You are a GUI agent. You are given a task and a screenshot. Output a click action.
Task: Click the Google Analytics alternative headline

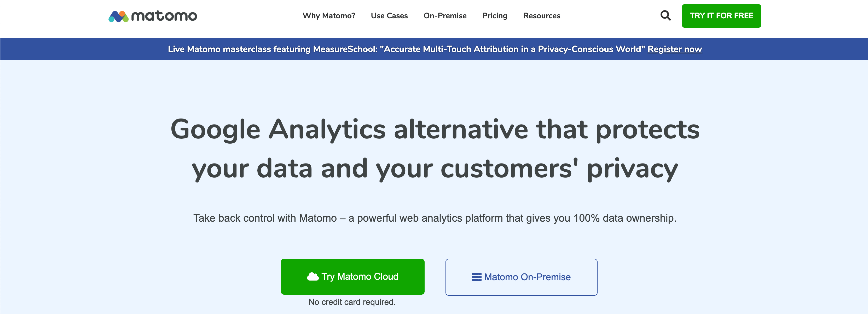pyautogui.click(x=435, y=149)
